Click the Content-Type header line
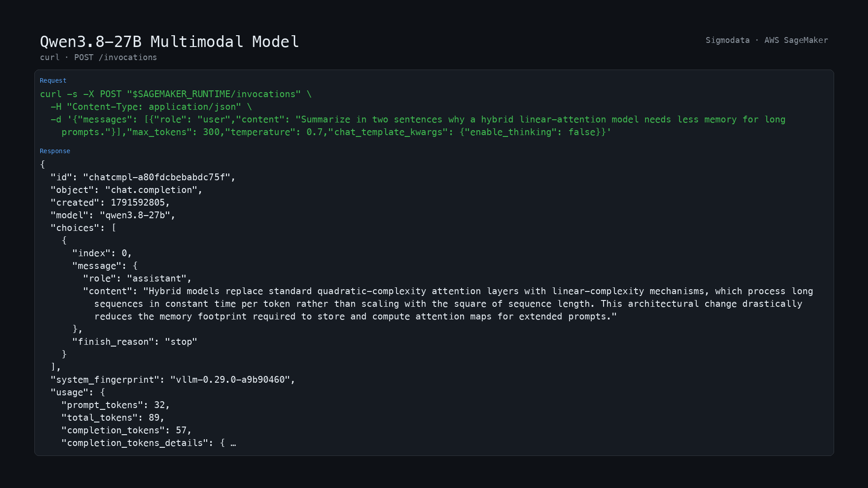 [151, 107]
